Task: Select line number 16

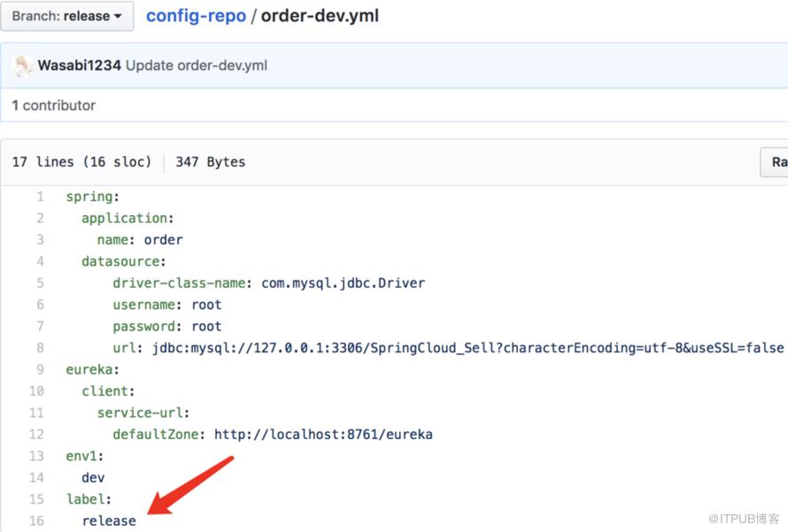Action: (36, 520)
